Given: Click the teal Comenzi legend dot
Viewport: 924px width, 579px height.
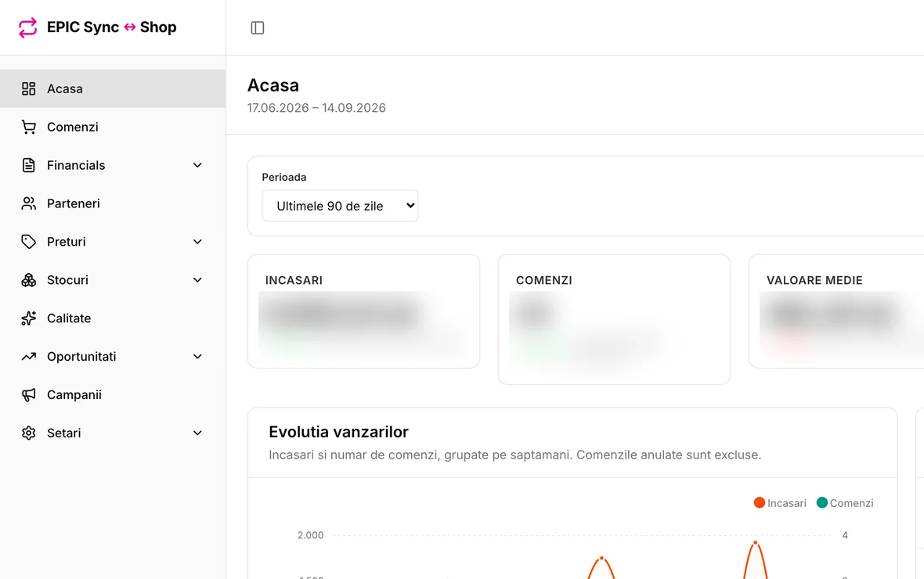Looking at the screenshot, I should click(x=822, y=502).
